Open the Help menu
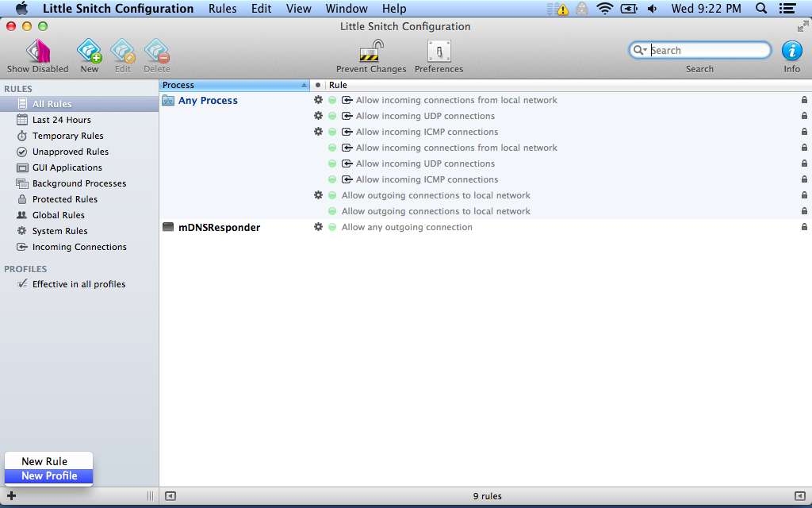Screen dimensions: 812x508 pos(394,9)
